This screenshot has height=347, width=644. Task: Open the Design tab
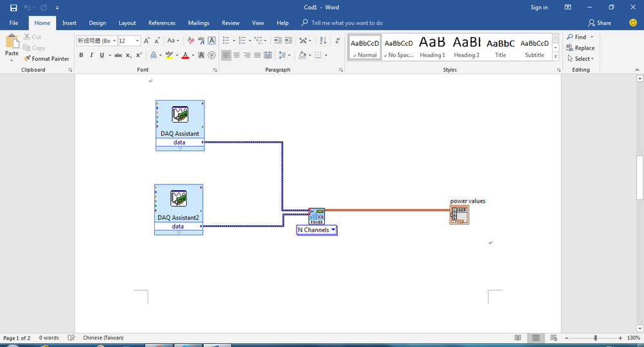[x=97, y=23]
